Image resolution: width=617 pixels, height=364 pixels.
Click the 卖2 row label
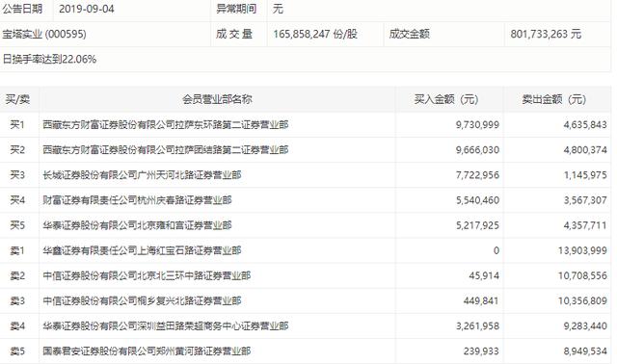(17, 275)
